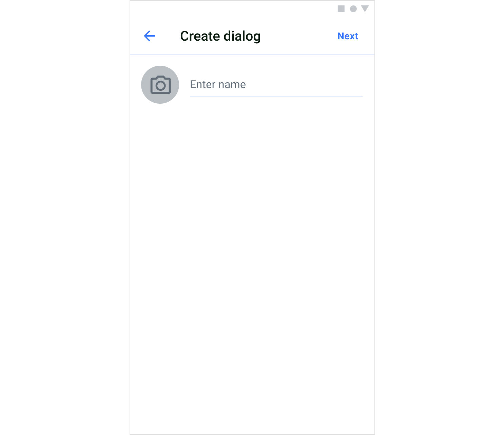
Task: Click the square status bar icon
Action: [x=341, y=9]
